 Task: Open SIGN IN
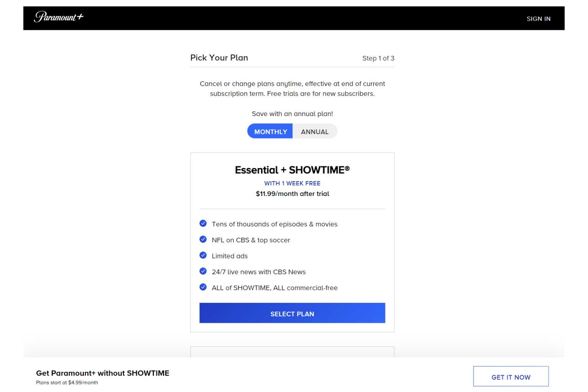pyautogui.click(x=539, y=18)
